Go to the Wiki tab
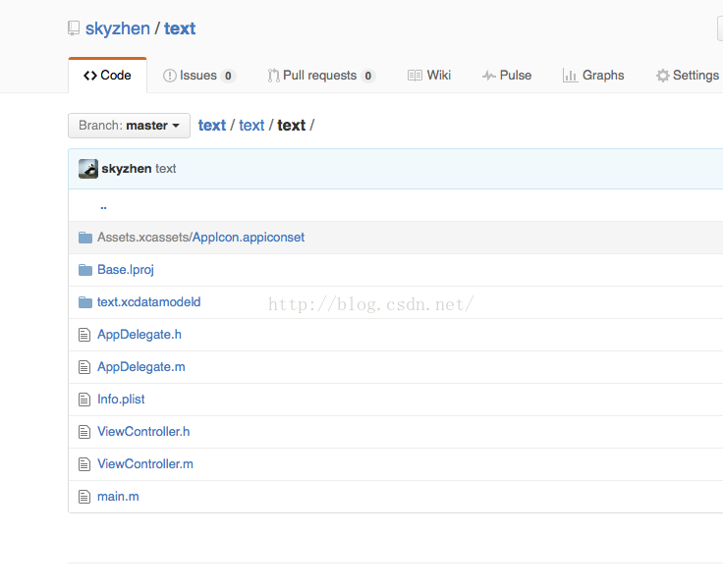The width and height of the screenshot is (723, 588). 429,76
